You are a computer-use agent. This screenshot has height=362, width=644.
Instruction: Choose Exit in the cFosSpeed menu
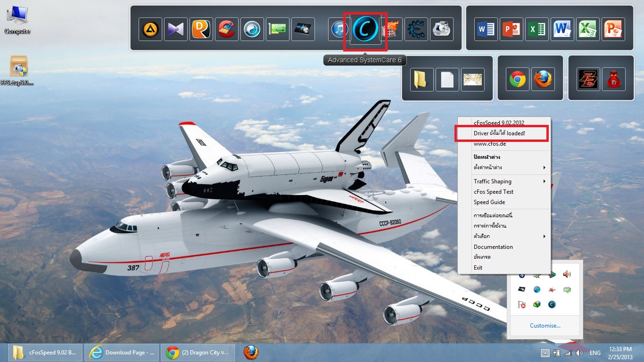504,267
